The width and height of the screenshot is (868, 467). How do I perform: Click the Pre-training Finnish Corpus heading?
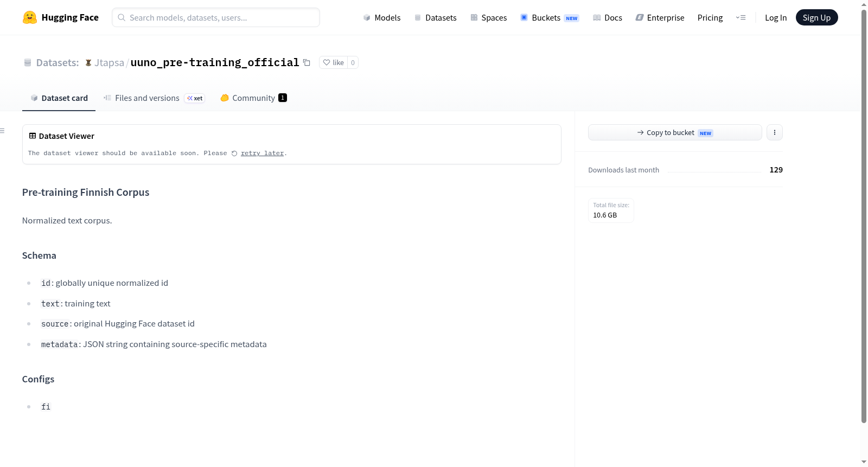(86, 193)
